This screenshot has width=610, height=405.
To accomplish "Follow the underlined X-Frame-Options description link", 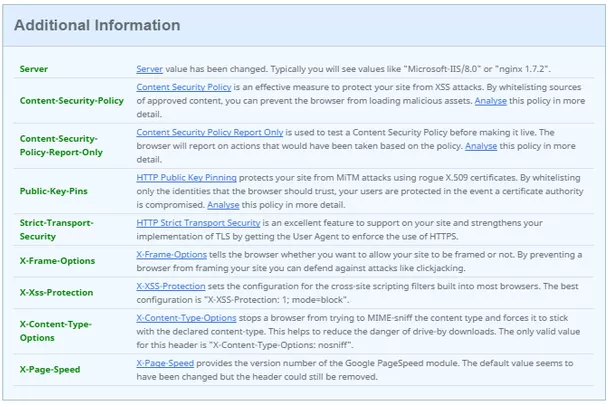I will click(172, 254).
